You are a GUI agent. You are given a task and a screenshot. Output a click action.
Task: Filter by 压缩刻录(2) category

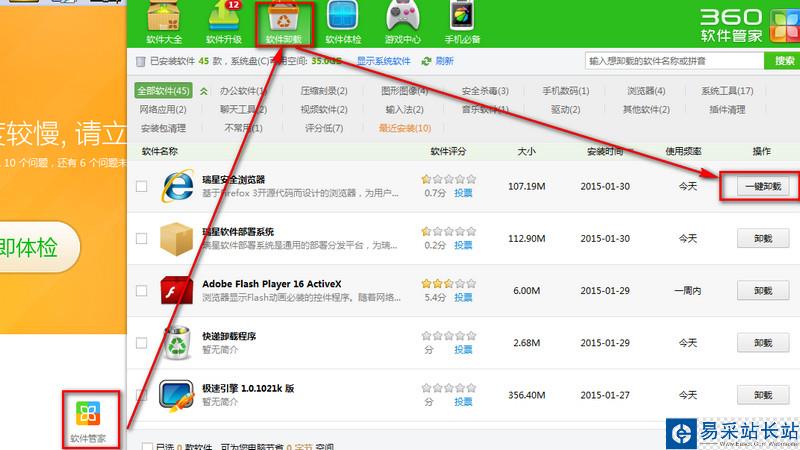click(324, 91)
